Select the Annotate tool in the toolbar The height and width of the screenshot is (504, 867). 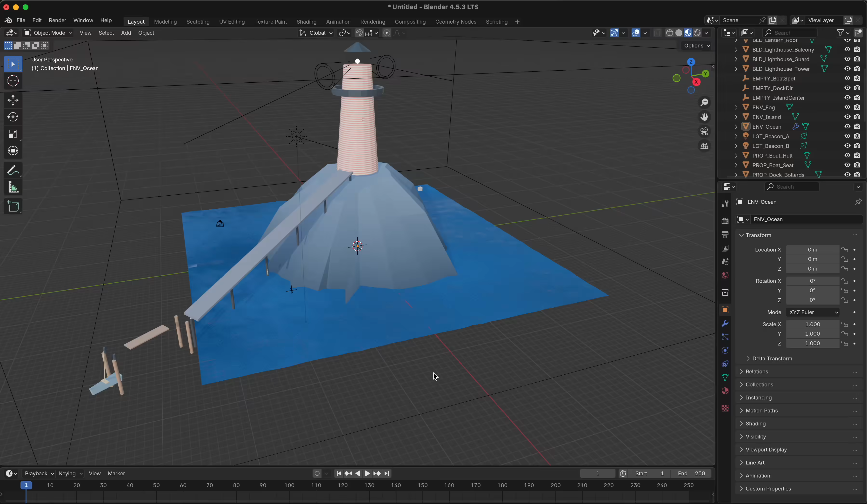pos(13,170)
